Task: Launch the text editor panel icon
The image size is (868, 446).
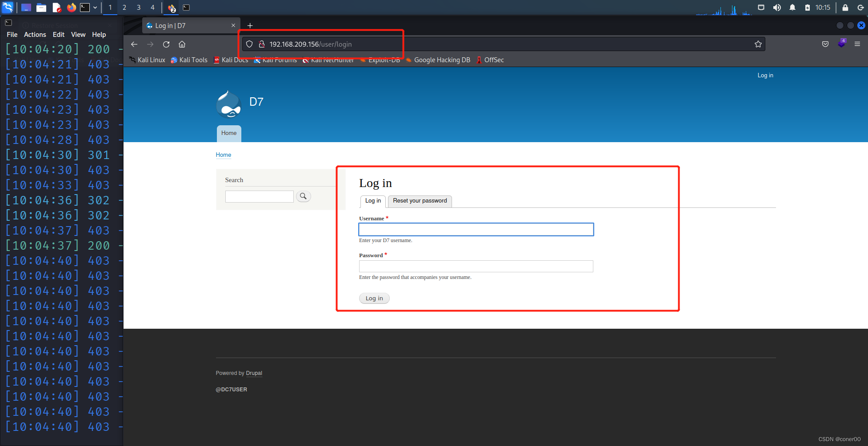Action: 56,8
